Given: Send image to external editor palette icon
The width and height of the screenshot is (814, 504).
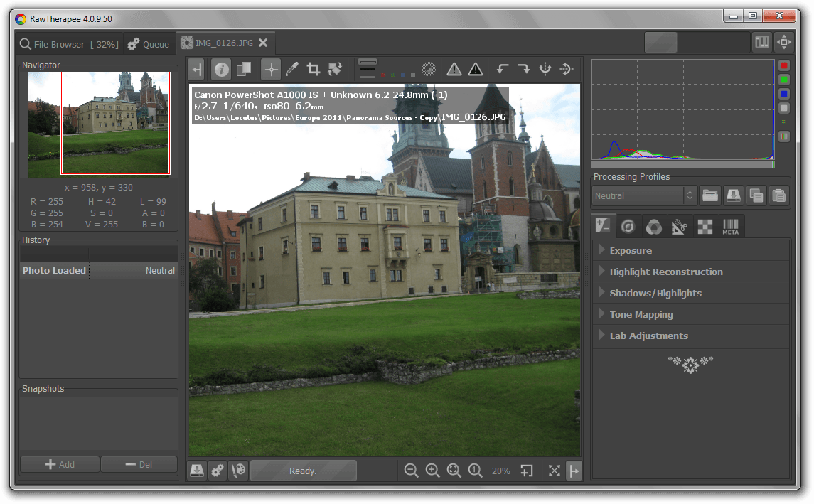Looking at the screenshot, I should coord(239,471).
